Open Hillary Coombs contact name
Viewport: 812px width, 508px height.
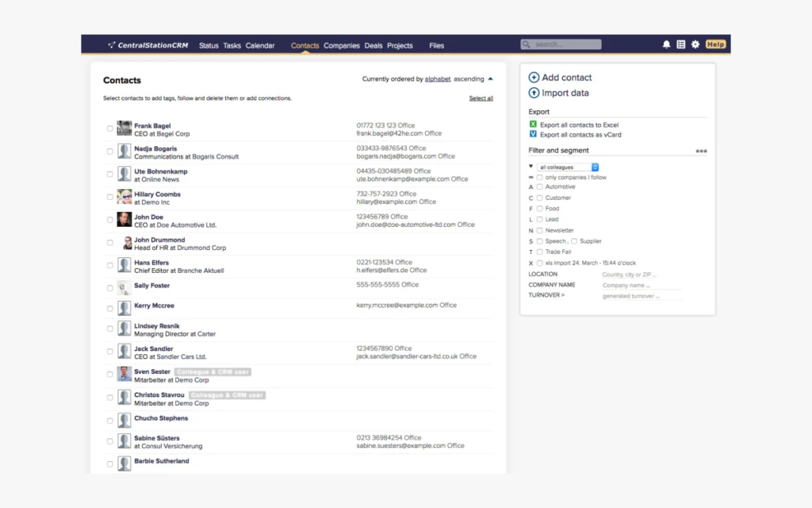coord(158,194)
